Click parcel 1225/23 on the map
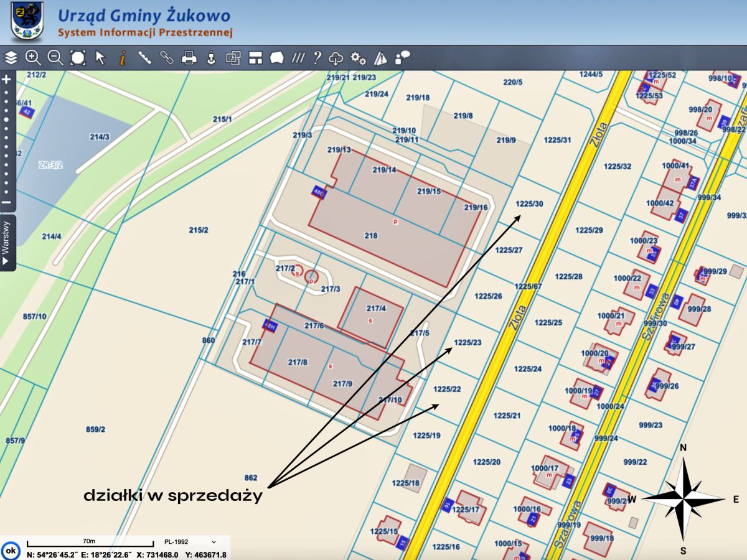Viewport: 747px width, 560px height. [467, 343]
